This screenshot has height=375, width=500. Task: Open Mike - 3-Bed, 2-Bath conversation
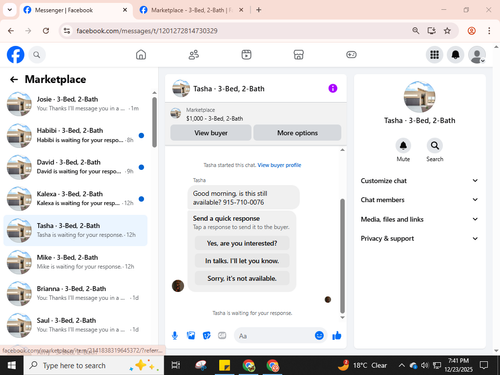(x=75, y=262)
